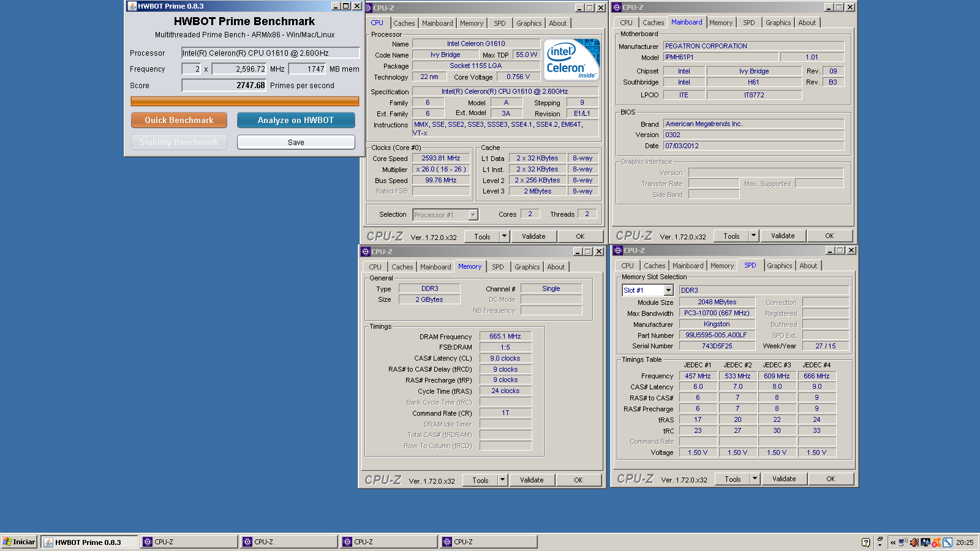Click the 2,596.72 MHz frequency field
The height and width of the screenshot is (551, 980).
(239, 69)
